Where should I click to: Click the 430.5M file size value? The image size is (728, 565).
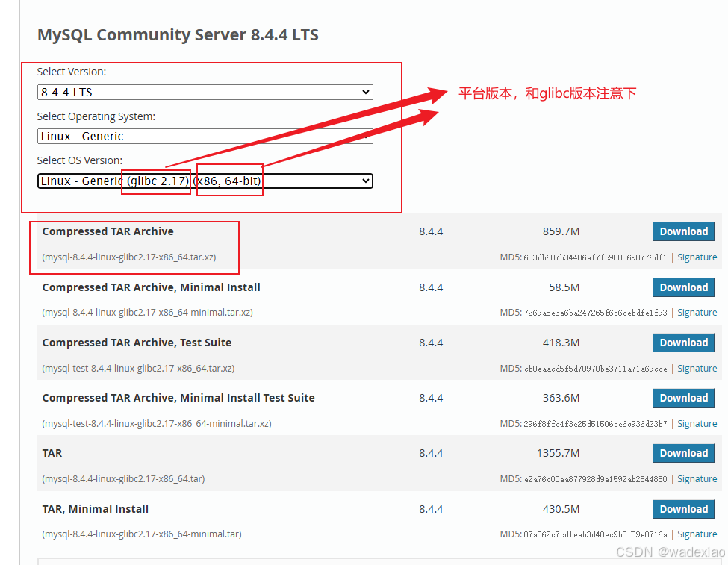click(561, 509)
